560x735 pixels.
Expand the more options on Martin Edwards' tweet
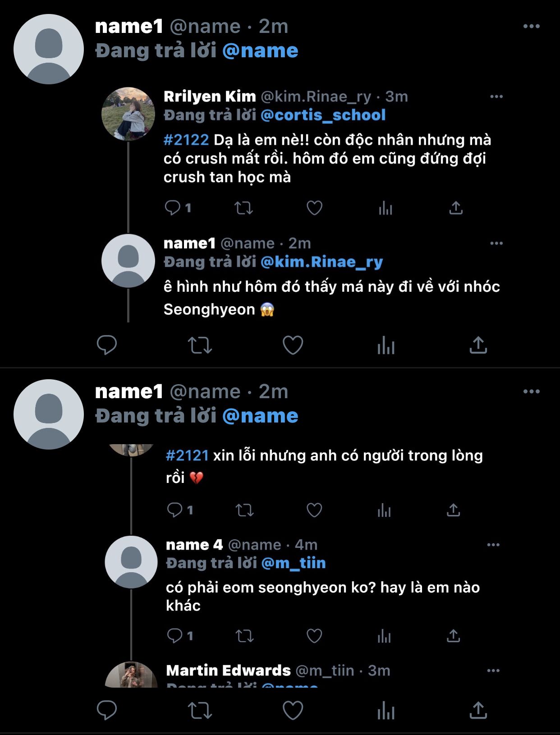(x=493, y=671)
